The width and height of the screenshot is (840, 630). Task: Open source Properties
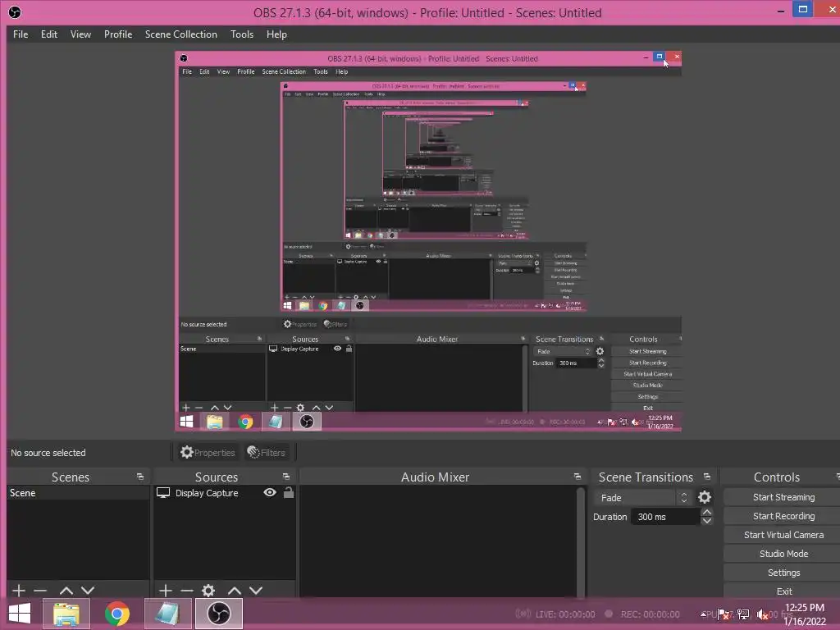point(208,453)
